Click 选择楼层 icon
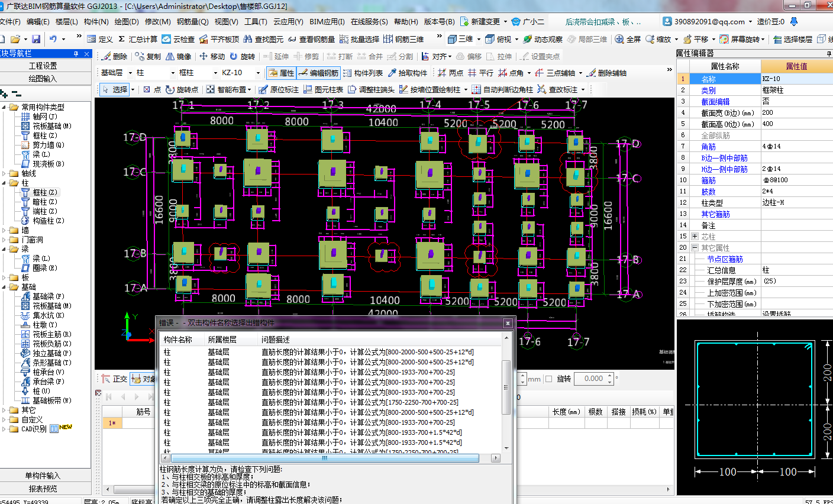This screenshot has height=504, width=833. 777,39
